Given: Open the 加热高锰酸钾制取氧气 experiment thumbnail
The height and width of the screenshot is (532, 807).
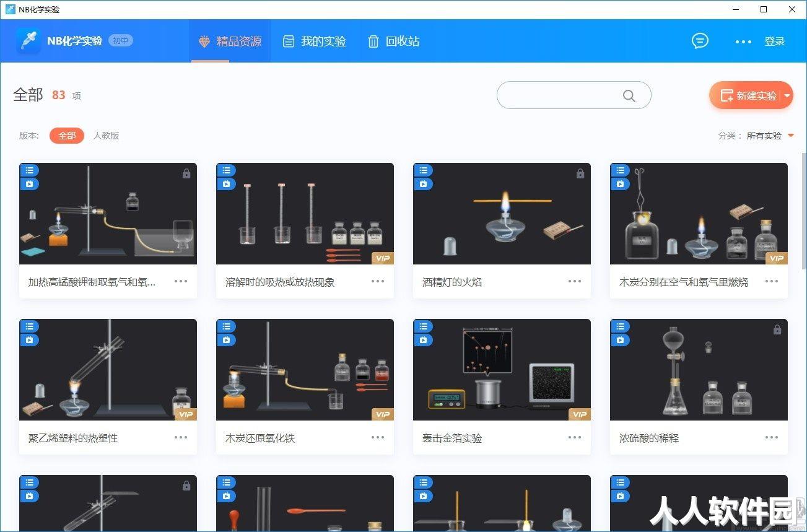Looking at the screenshot, I should click(x=108, y=214).
